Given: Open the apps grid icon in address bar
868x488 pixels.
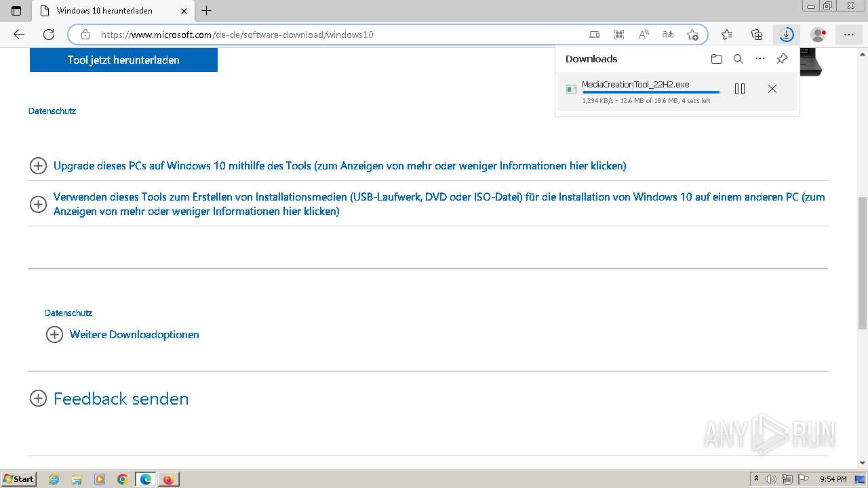Looking at the screenshot, I should (x=619, y=35).
